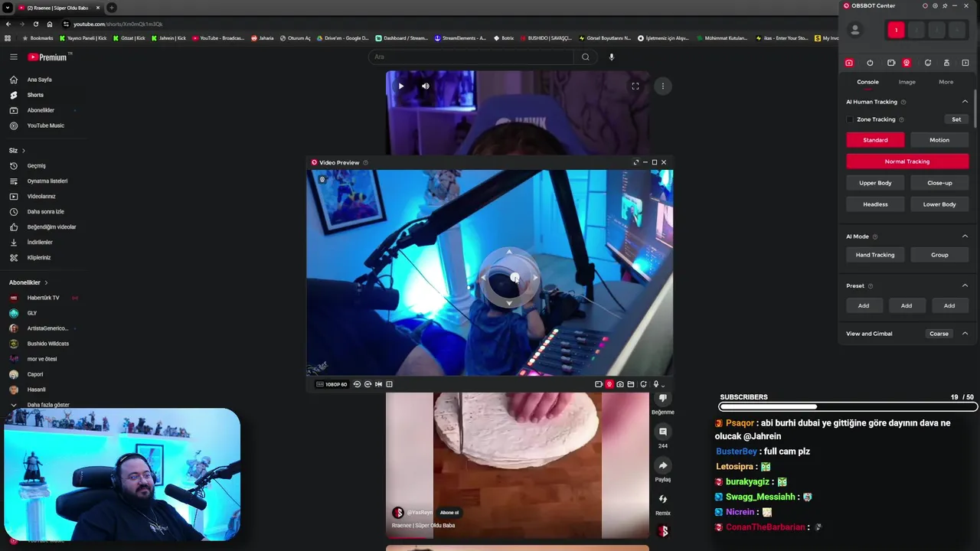Image resolution: width=980 pixels, height=551 pixels.
Task: Click the gimbal reset icon in OBSBOT toolbar
Action: 928,63
